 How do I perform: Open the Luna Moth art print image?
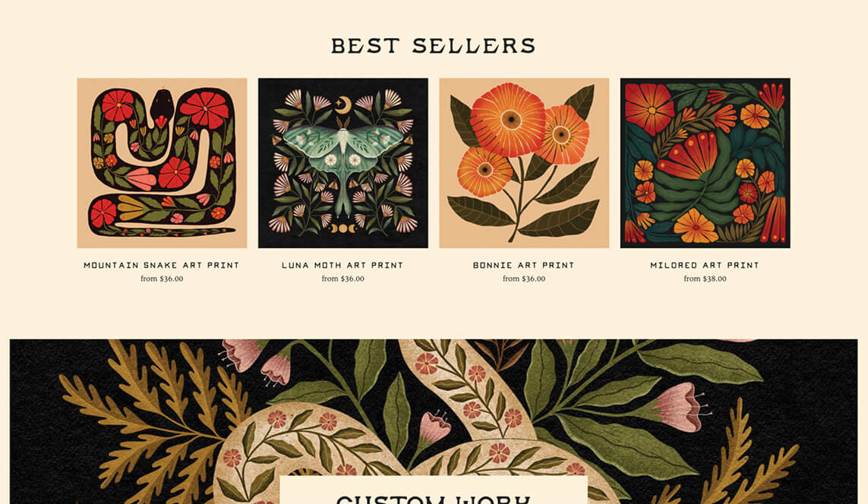(x=343, y=163)
